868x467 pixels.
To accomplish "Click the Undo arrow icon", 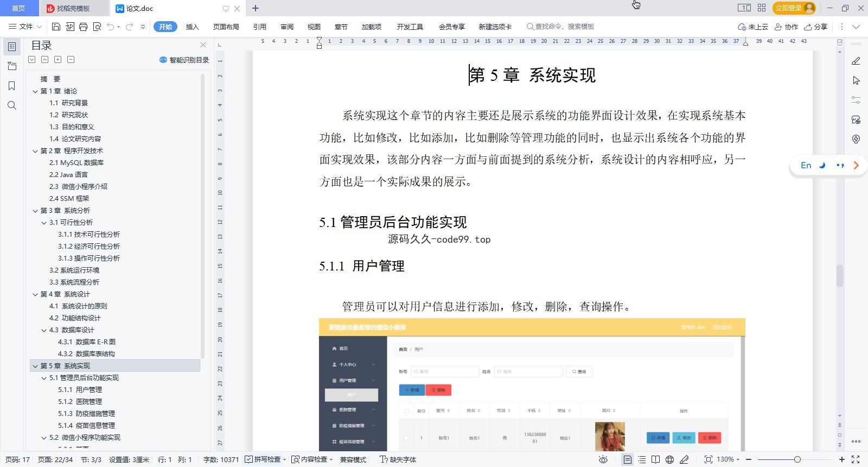I will (111, 27).
